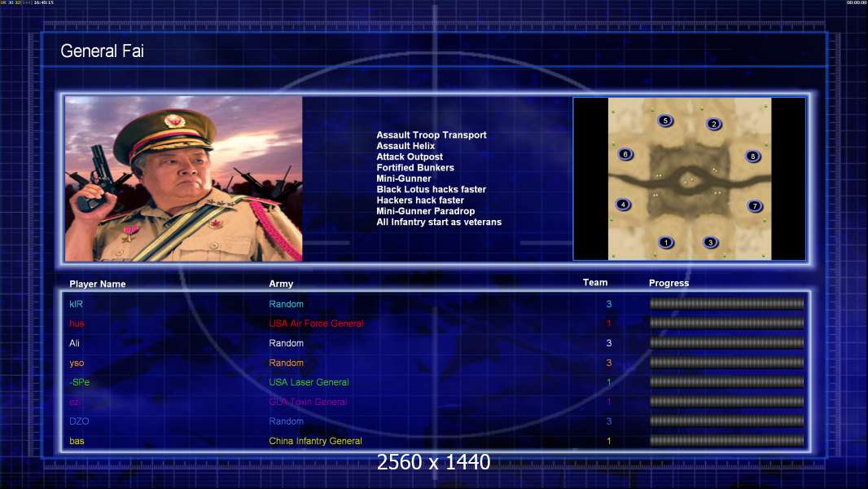Click the "General Fai" title text
868x489 pixels.
pos(102,51)
